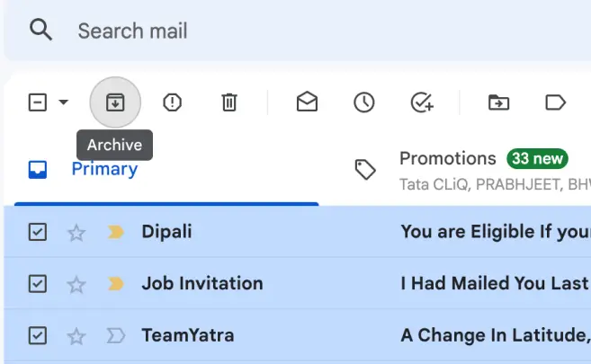Mark selected emails as read
The image size is (591, 364).
(x=307, y=102)
